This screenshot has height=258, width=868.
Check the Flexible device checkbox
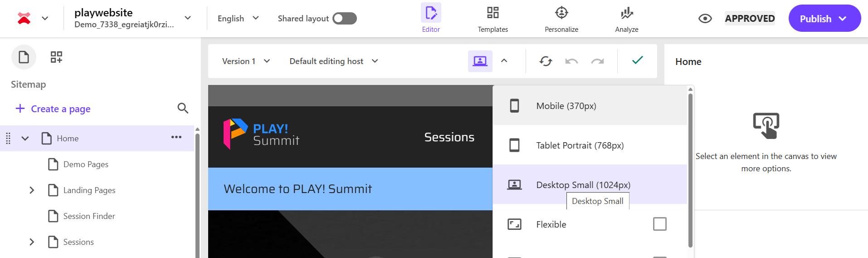point(659,224)
